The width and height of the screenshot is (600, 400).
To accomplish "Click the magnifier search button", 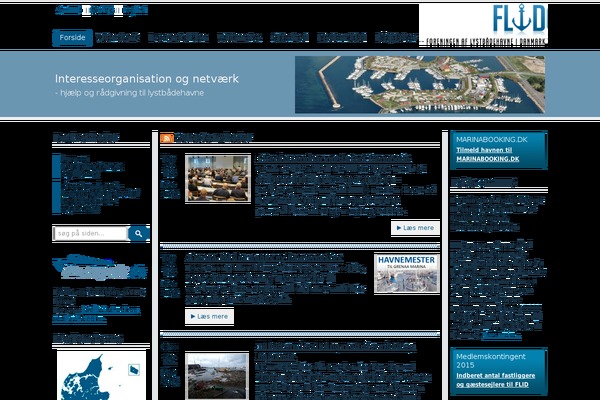I will (x=139, y=233).
